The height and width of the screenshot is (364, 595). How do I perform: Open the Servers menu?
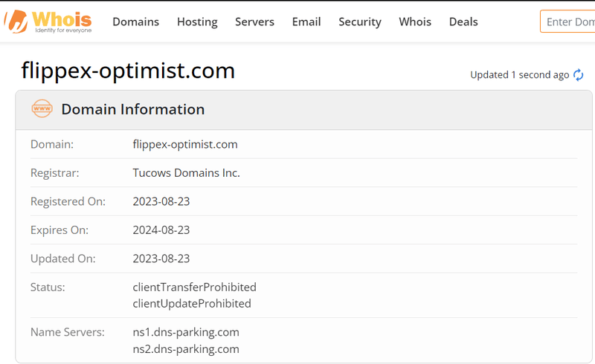click(254, 22)
